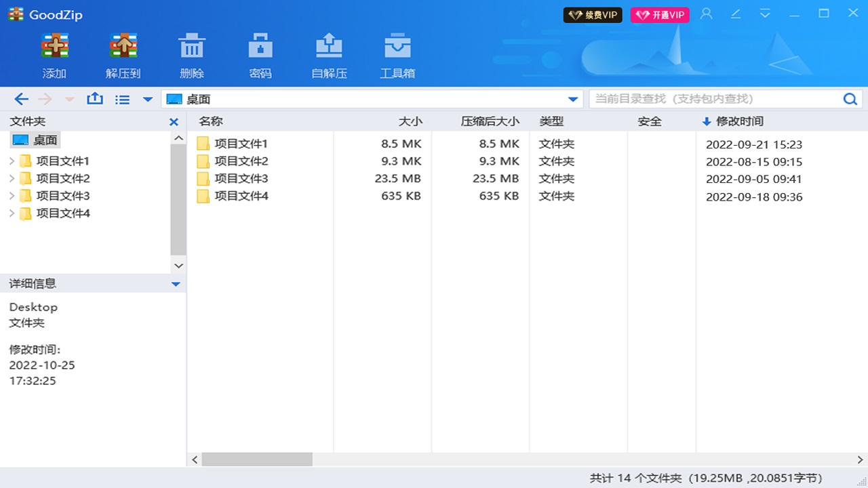Image resolution: width=868 pixels, height=488 pixels.
Task: Select the 添加 (Add) compress tool
Action: click(54, 54)
